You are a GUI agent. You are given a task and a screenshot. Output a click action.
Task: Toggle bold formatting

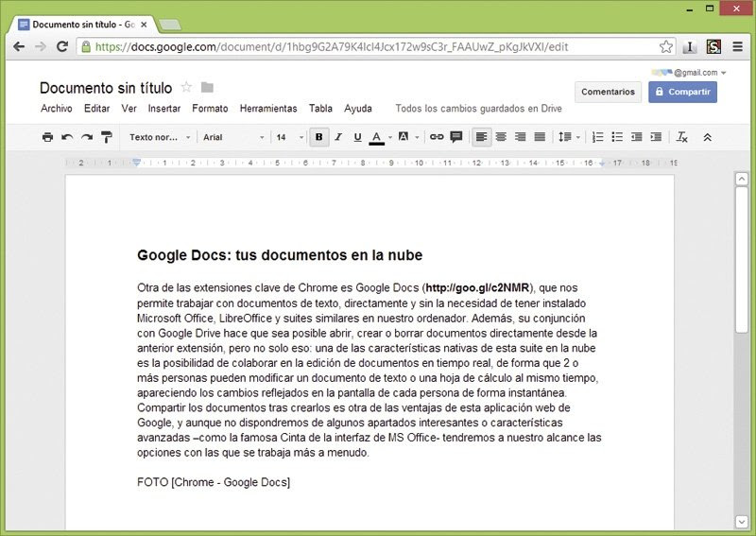point(318,137)
